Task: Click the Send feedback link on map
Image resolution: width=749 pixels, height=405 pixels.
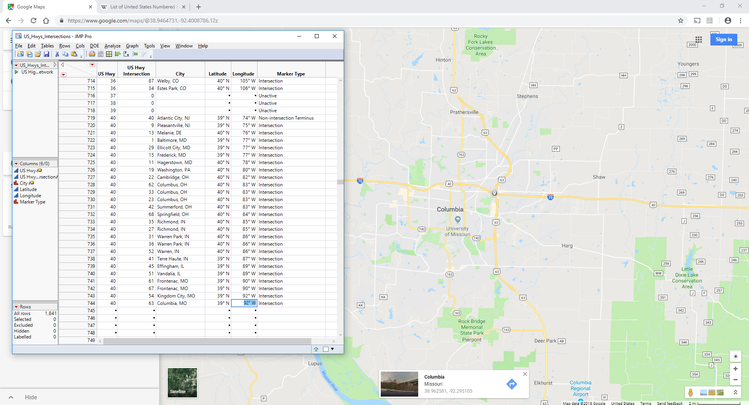Action: [x=669, y=402]
